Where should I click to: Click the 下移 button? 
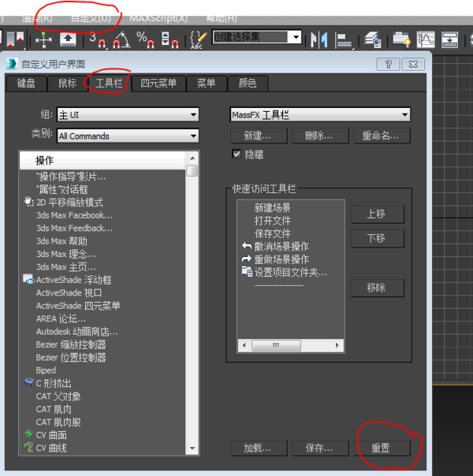click(x=378, y=238)
